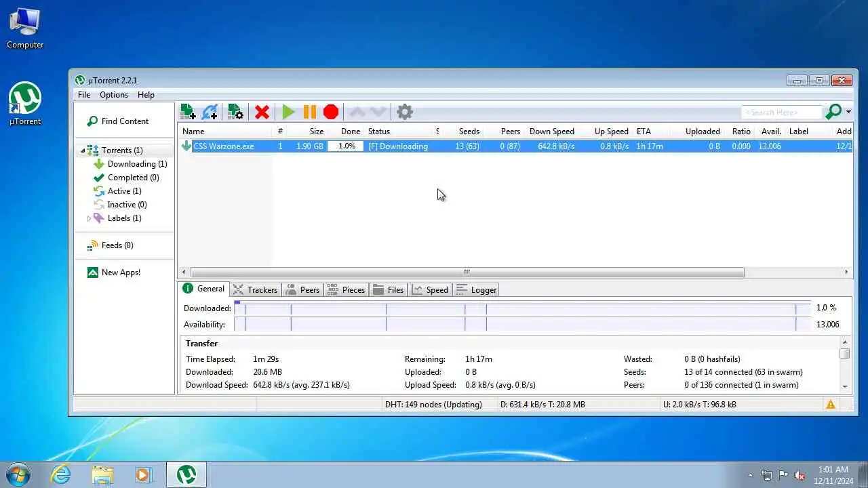The height and width of the screenshot is (488, 868).
Task: Open the File menu
Action: [x=84, y=95]
